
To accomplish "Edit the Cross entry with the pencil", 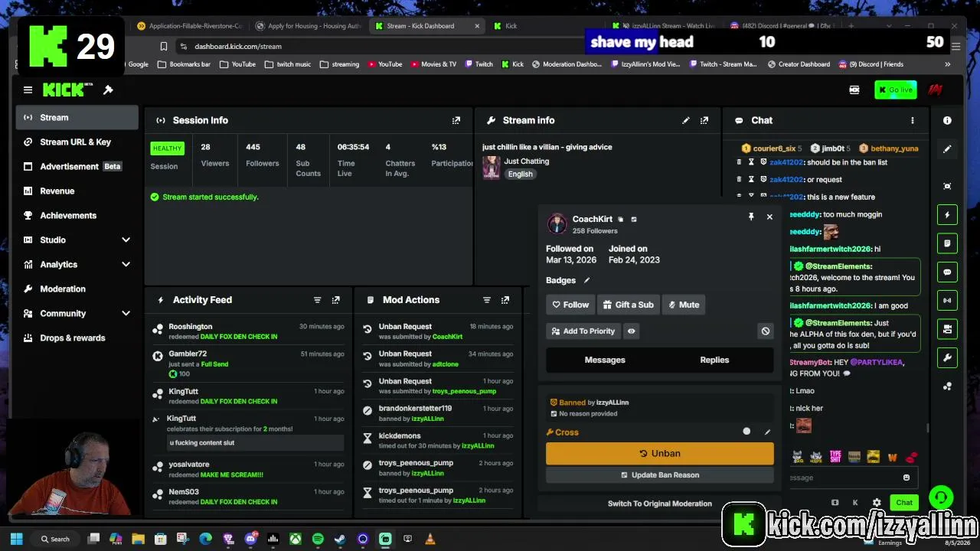I will click(767, 432).
